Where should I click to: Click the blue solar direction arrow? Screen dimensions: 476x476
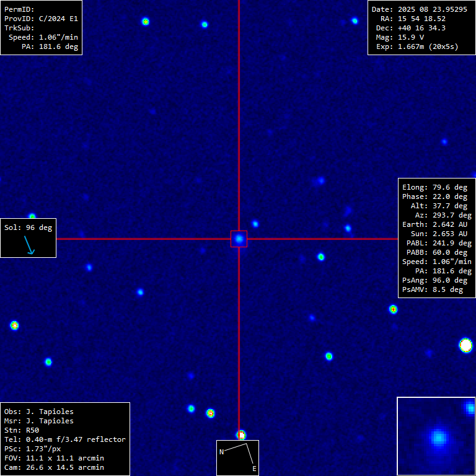pos(30,245)
